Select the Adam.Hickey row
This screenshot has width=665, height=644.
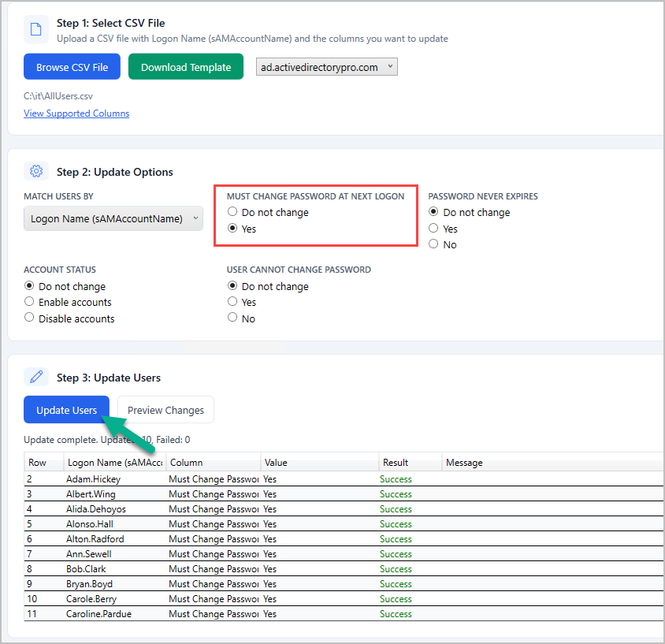coord(344,479)
